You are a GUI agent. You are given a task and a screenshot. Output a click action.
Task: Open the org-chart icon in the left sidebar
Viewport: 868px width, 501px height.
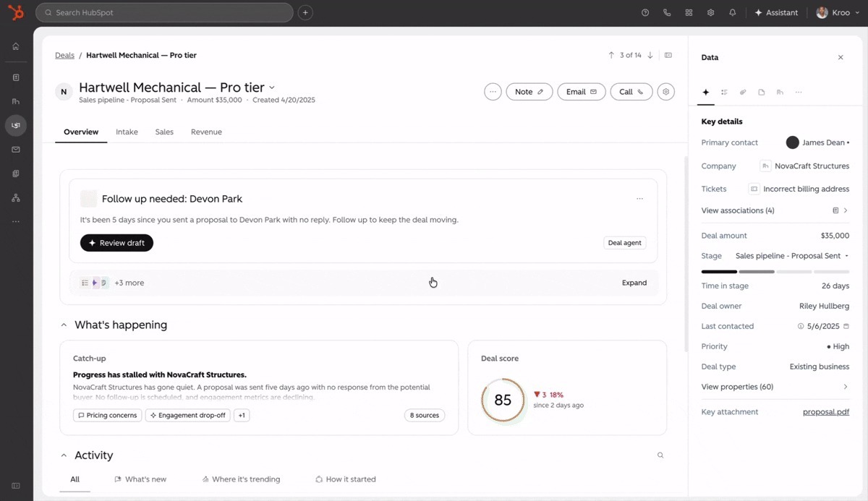tap(16, 197)
